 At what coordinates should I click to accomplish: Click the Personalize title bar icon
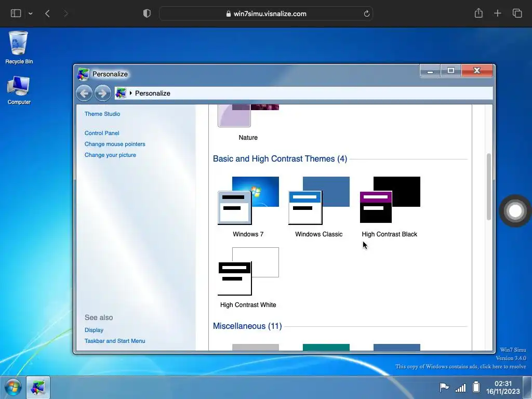coord(83,74)
